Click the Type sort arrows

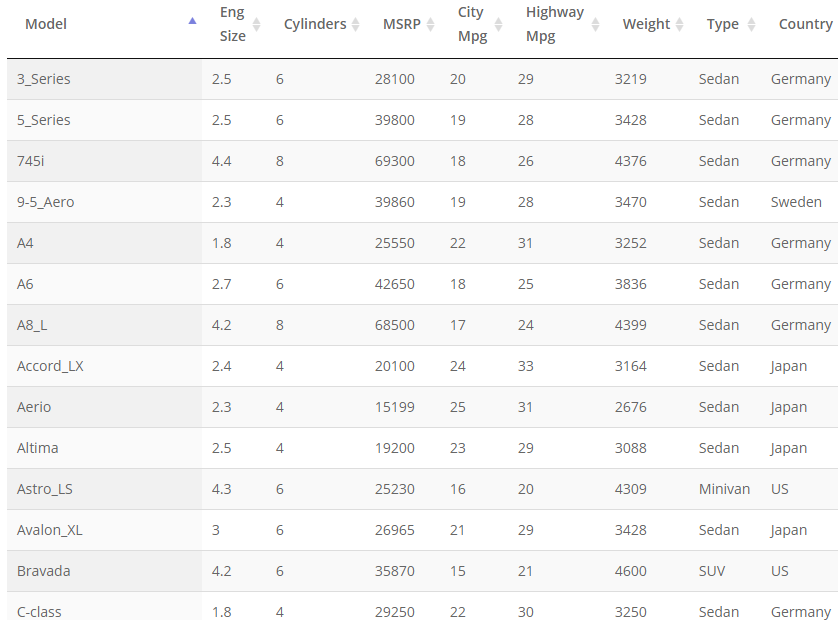[751, 24]
